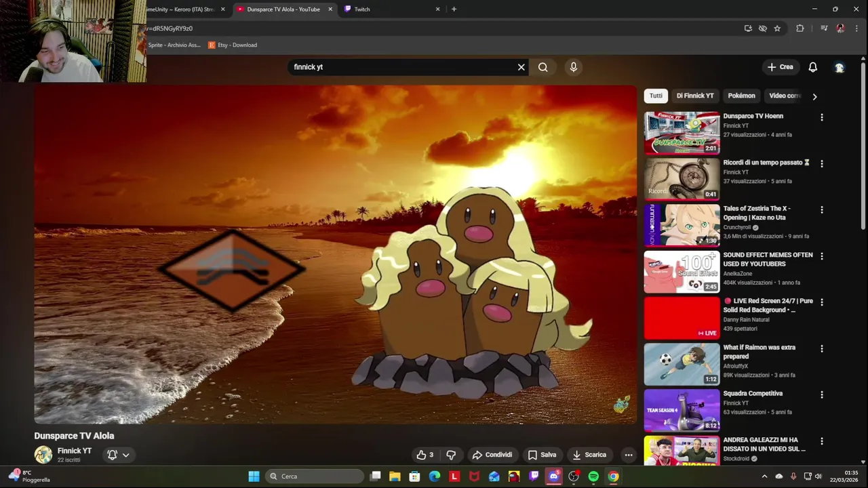Screen dimensions: 868x488
Task: Select the Pokémon filter chip
Action: tap(741, 96)
